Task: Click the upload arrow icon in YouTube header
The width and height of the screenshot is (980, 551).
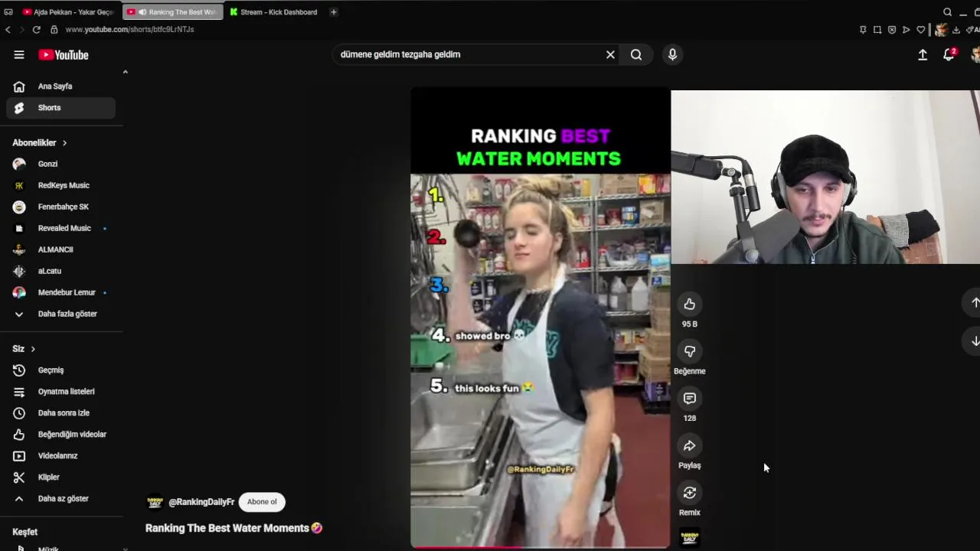Action: tap(923, 54)
